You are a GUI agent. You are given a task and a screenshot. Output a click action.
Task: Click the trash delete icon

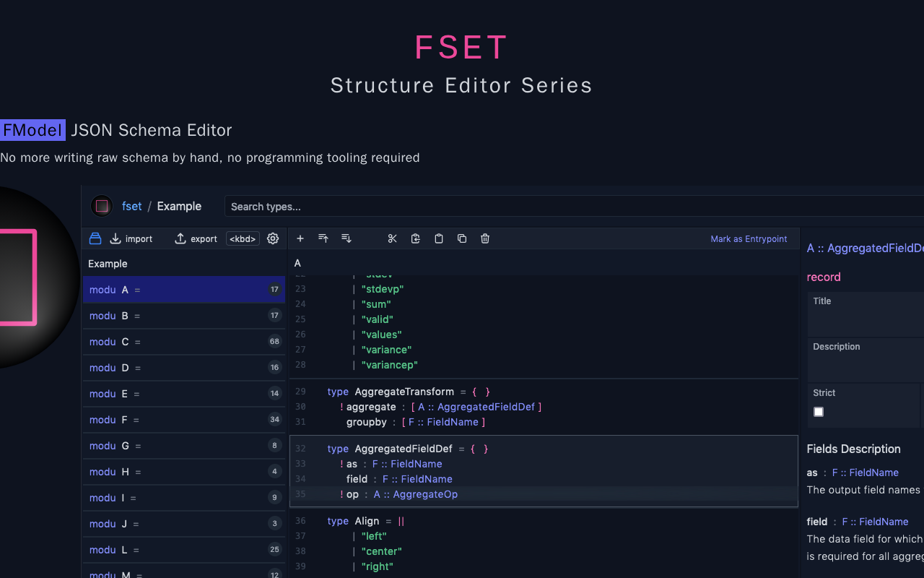(485, 238)
